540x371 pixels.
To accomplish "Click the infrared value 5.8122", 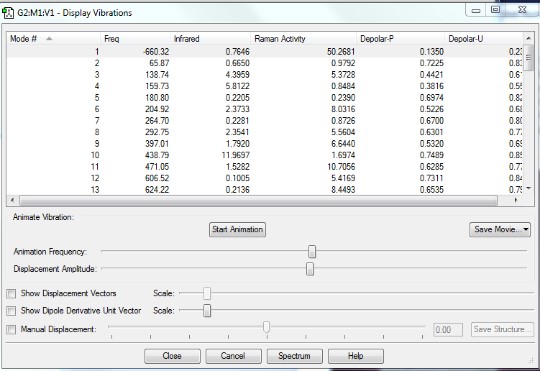I will tap(238, 86).
